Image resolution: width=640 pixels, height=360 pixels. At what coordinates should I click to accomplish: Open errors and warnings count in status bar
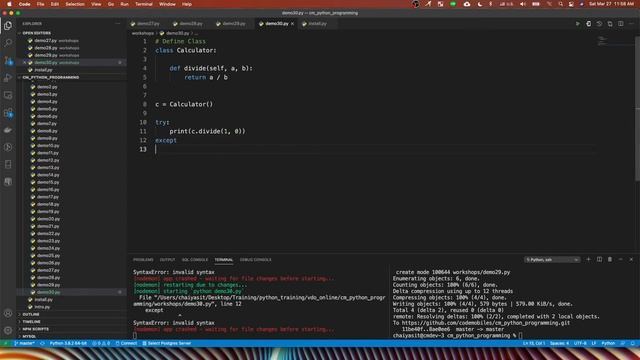pyautogui.click(x=101, y=343)
